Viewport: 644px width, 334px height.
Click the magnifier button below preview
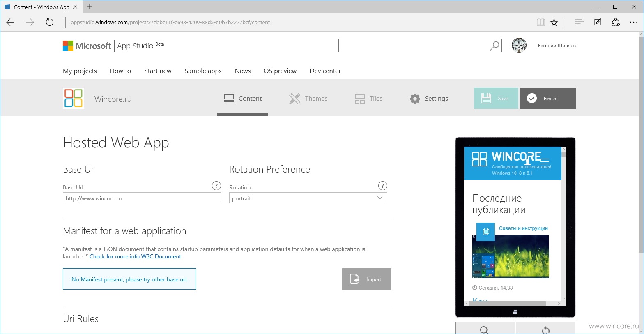[x=485, y=328]
